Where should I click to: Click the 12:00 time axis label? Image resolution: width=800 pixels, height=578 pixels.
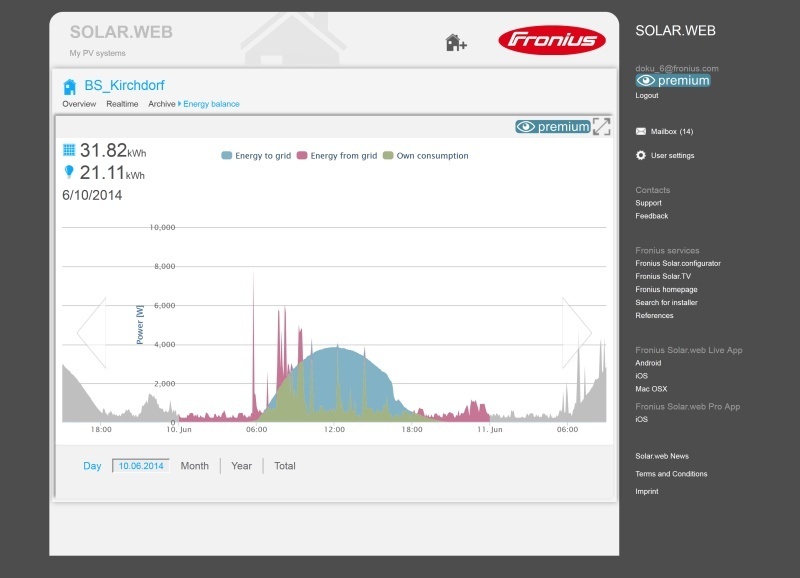334,430
